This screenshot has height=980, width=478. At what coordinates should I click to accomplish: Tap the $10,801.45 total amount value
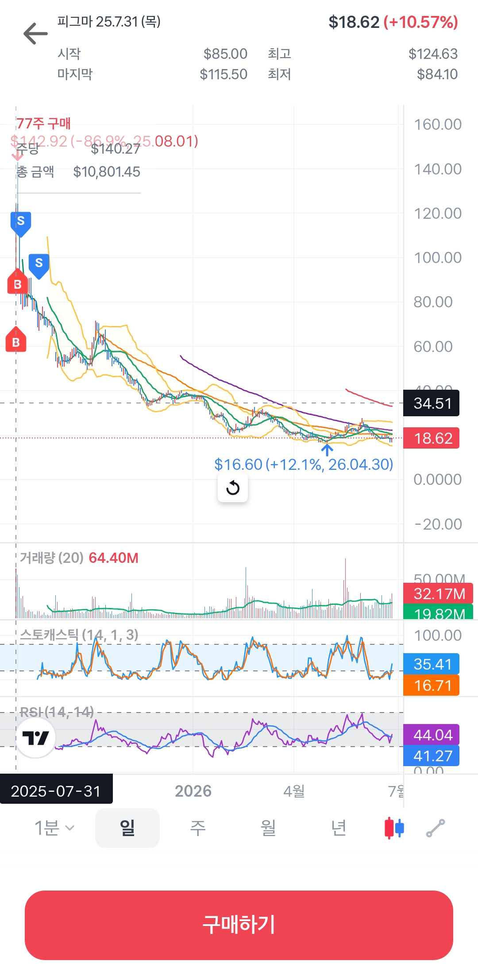point(107,171)
